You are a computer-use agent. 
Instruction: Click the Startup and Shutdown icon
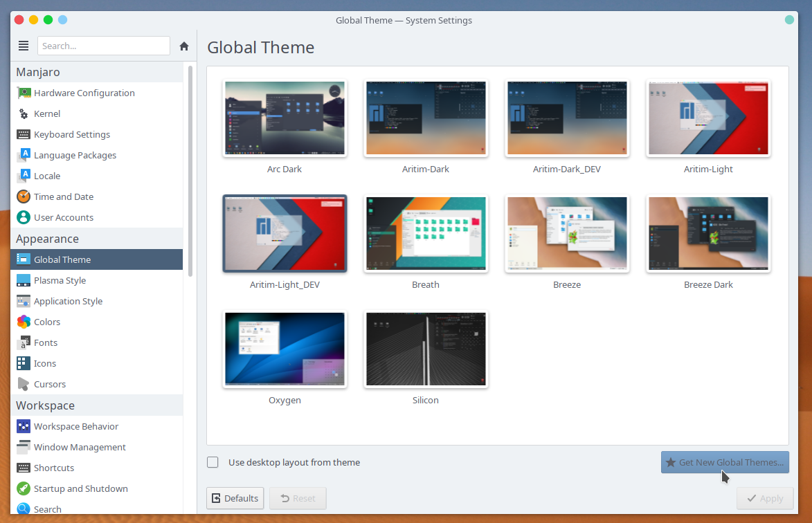24,488
